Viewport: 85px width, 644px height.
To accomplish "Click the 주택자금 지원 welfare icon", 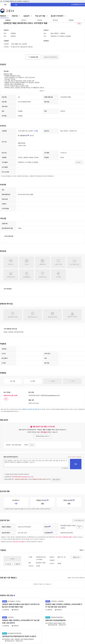I will click(11, 275).
